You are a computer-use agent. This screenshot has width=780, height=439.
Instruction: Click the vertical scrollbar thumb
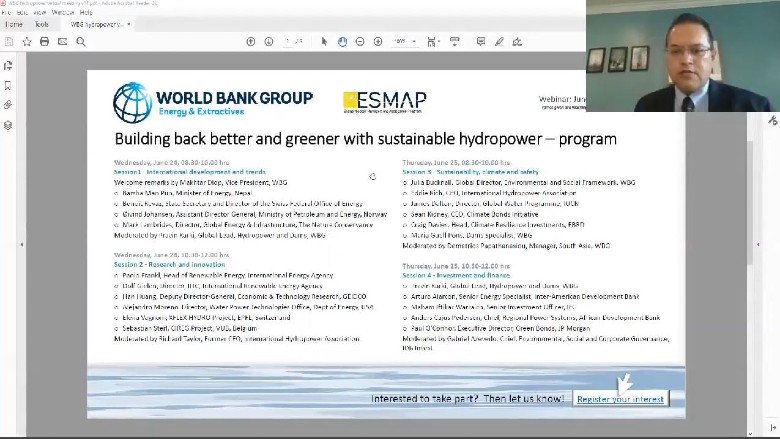coord(750,201)
